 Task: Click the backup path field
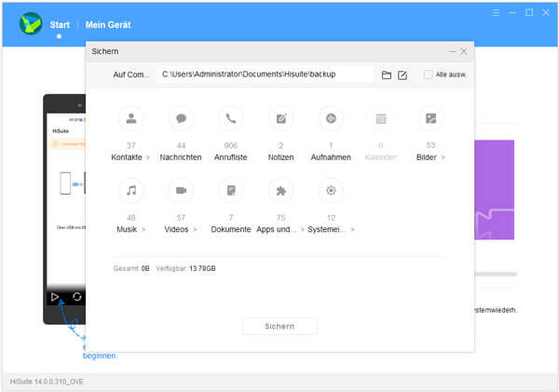(x=265, y=74)
